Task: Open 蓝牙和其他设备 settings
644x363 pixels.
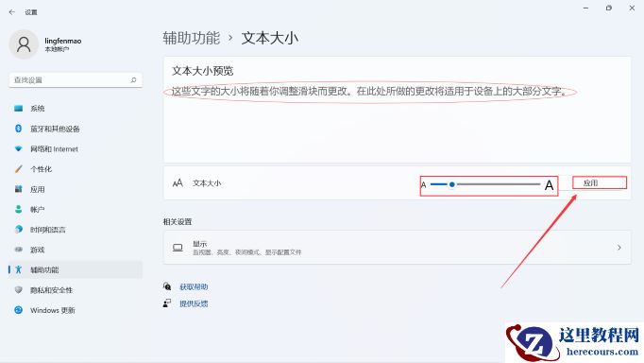Action: click(76, 129)
